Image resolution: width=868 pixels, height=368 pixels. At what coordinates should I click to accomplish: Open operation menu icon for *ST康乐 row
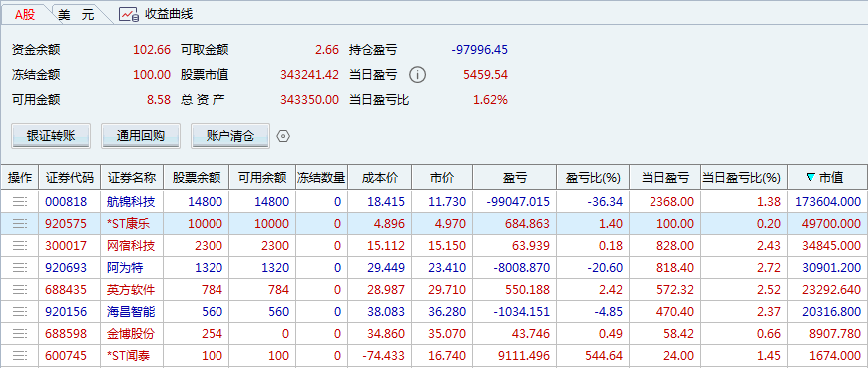pyautogui.click(x=19, y=224)
